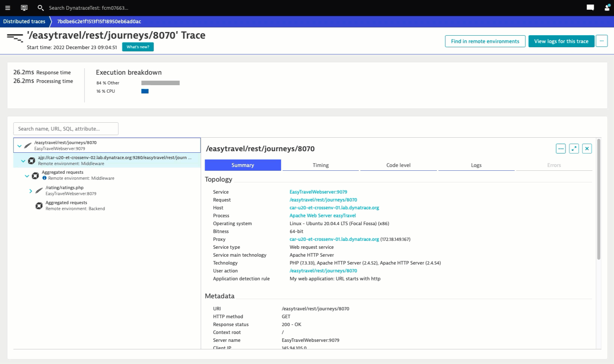The height and width of the screenshot is (364, 614).
Task: Switch to the Timing tab
Action: (x=321, y=165)
